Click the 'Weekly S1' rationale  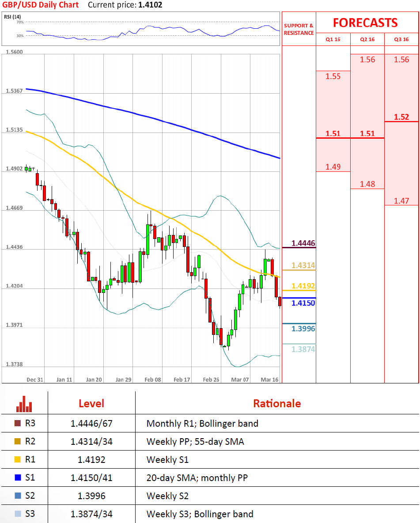[x=167, y=460]
